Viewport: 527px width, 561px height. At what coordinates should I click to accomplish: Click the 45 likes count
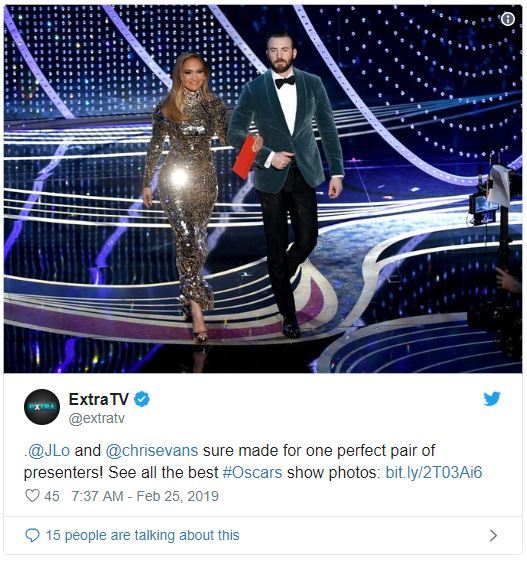point(52,496)
